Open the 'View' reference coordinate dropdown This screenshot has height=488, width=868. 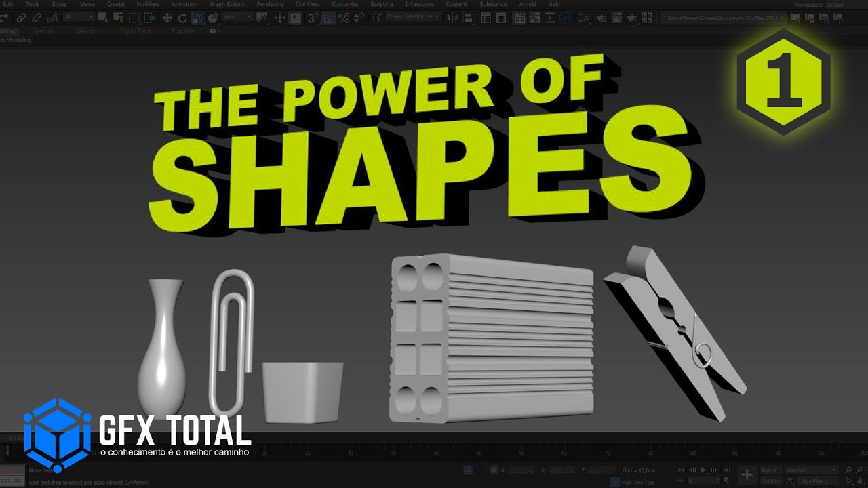coord(237,17)
